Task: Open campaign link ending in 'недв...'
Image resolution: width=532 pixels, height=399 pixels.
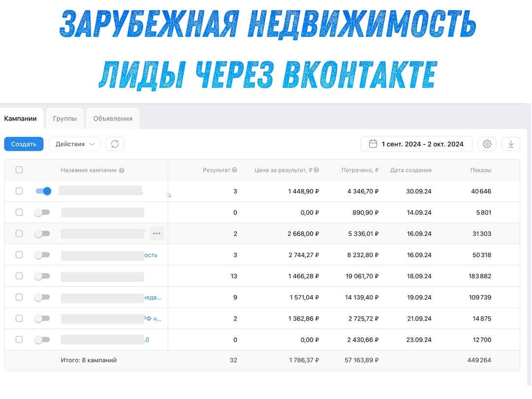Action: click(x=153, y=298)
